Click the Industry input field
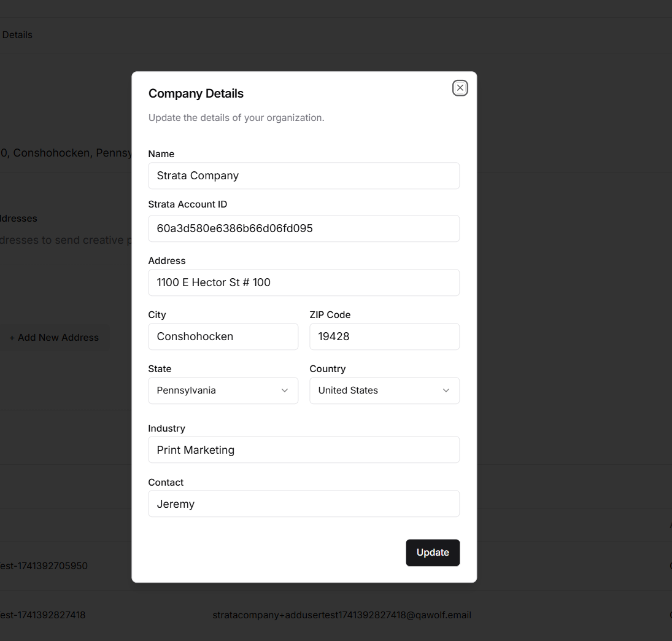The image size is (672, 641). click(x=304, y=450)
